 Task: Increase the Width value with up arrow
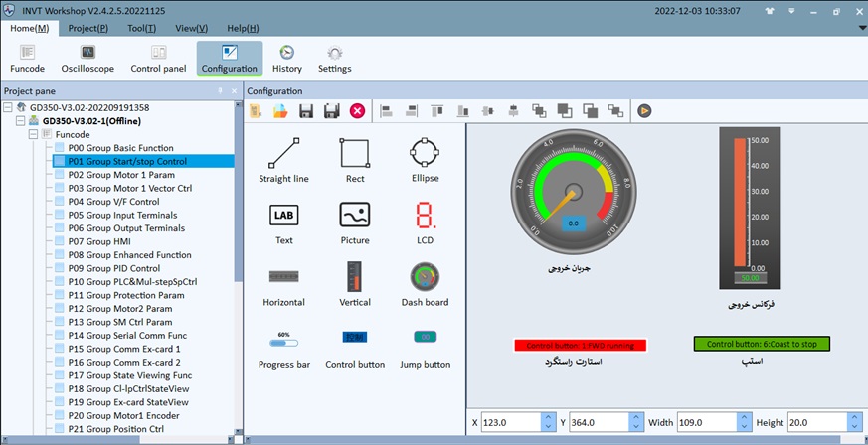(x=744, y=418)
